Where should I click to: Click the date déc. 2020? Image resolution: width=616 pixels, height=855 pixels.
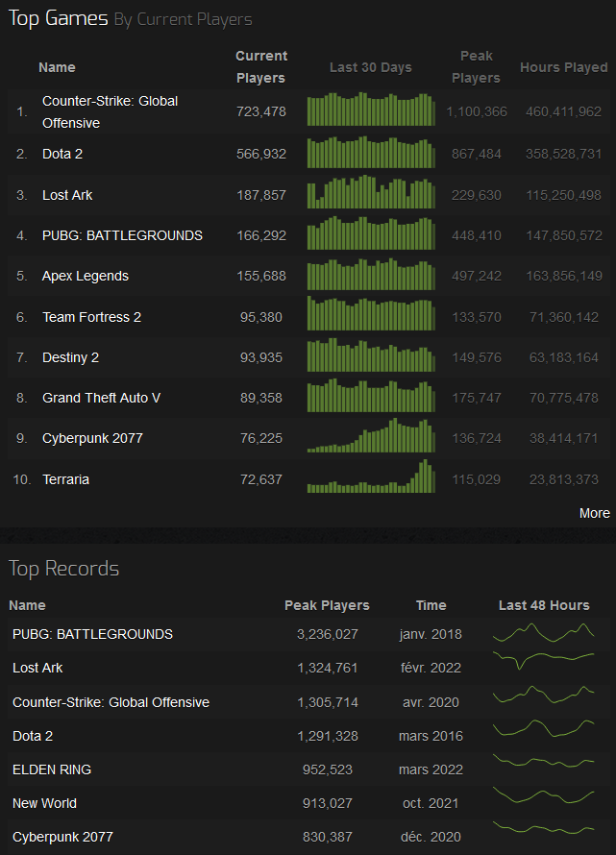pos(431,837)
